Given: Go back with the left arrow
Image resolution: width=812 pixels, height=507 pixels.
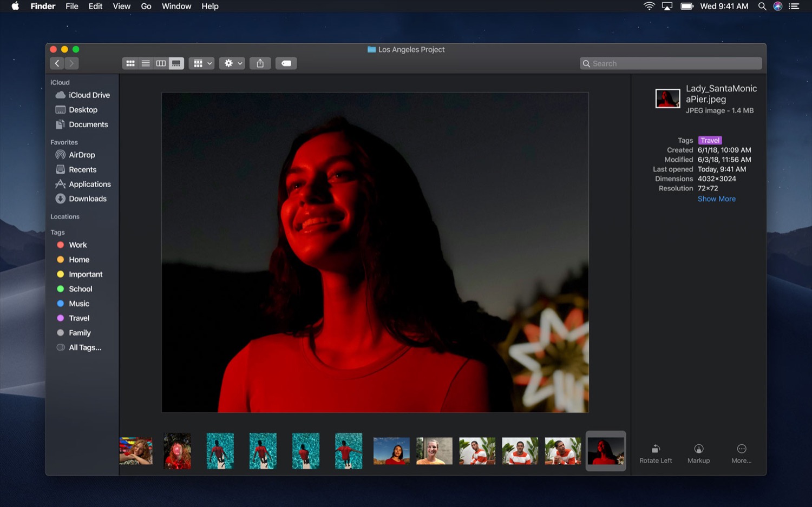Looking at the screenshot, I should 57,63.
